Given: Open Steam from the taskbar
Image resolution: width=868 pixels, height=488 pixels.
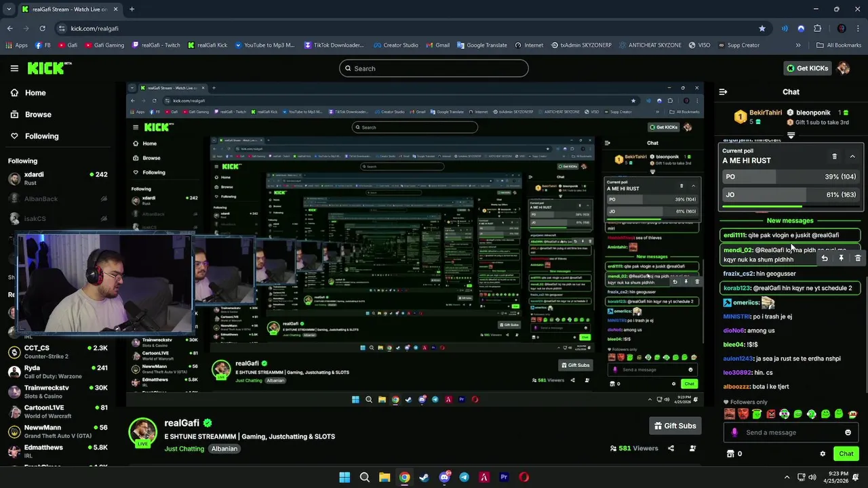Looking at the screenshot, I should 424,477.
